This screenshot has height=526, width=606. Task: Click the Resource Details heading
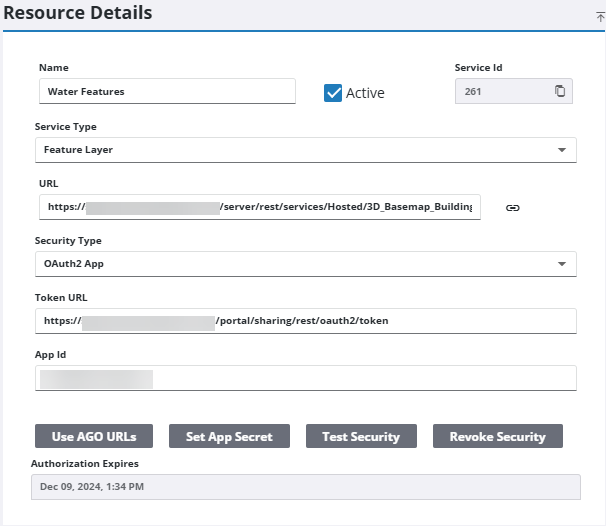tap(78, 12)
